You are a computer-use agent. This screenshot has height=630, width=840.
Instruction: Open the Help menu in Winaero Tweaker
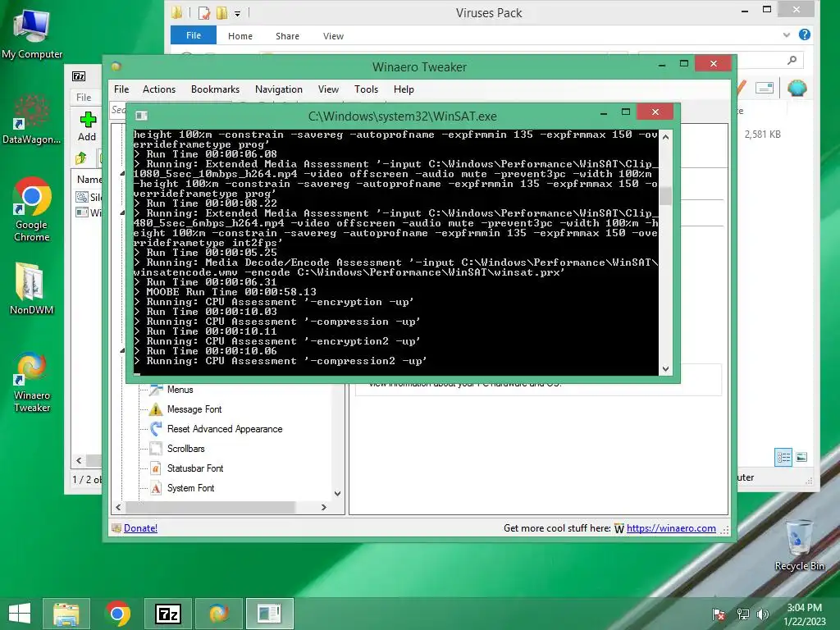click(x=404, y=89)
